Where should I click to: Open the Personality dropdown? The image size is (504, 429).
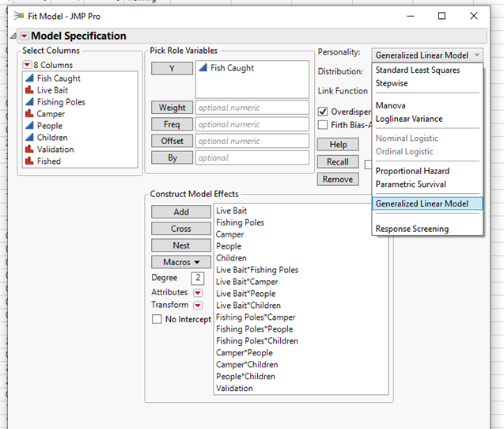point(427,55)
